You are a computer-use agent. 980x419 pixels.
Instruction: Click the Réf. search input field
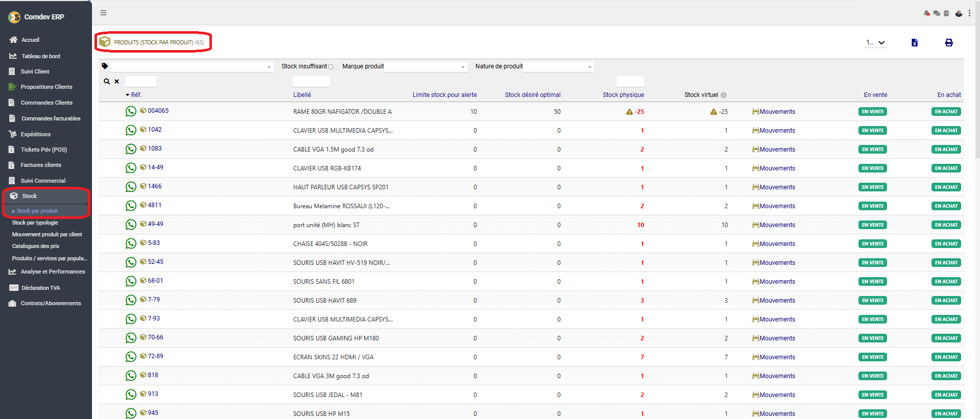pos(141,81)
